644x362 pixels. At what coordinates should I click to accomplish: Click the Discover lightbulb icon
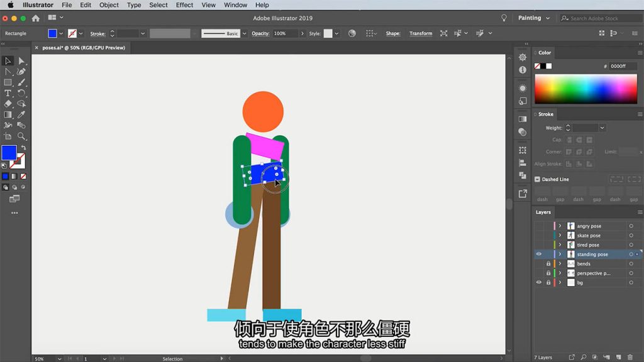coord(504,18)
